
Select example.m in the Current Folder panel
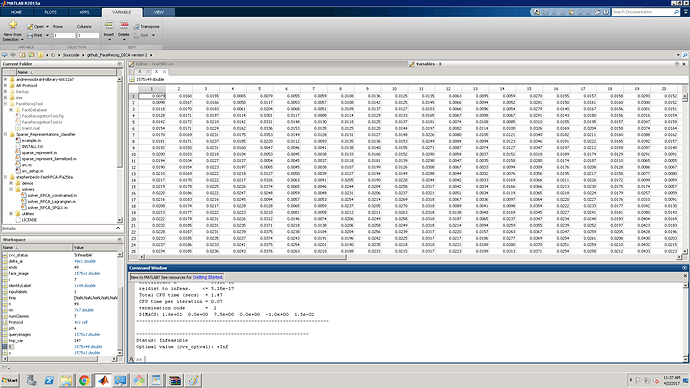tap(31, 140)
